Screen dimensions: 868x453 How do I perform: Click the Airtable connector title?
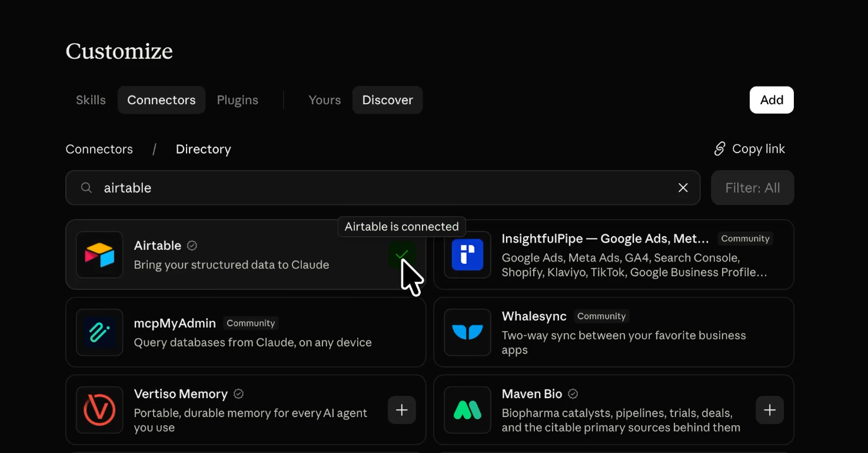158,246
